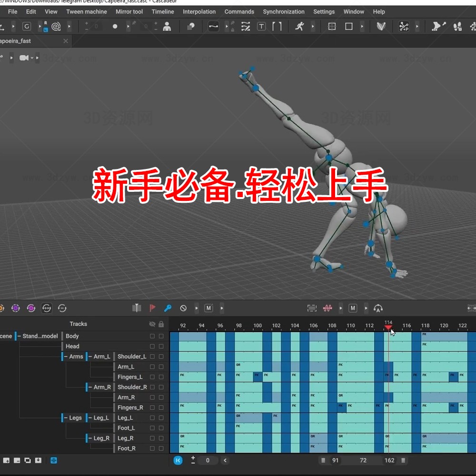Click the red flag icon above timeline
476x476 pixels.
152,308
